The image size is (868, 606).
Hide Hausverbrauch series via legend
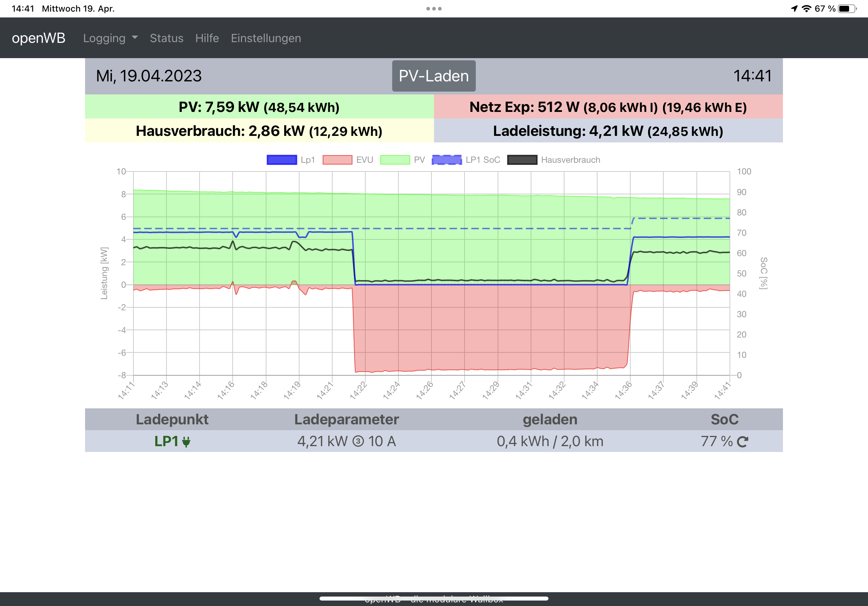click(522, 160)
